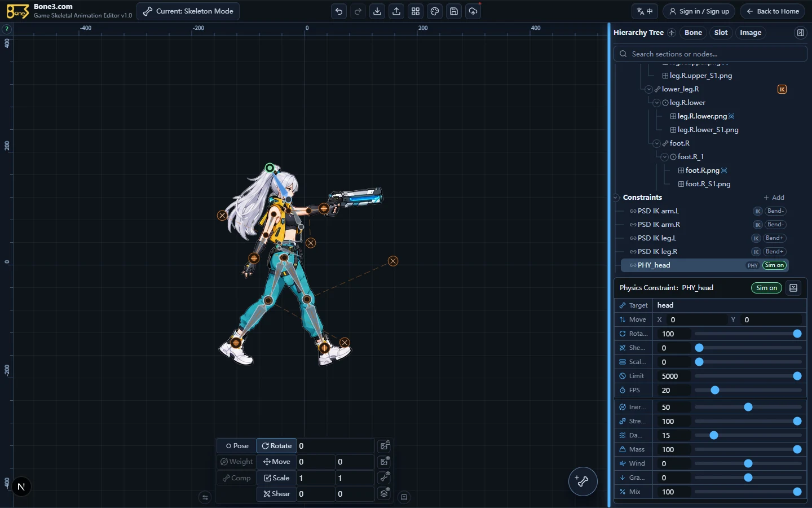Viewport: 812px width, 508px height.
Task: Collapse the leg.R.lower slot node
Action: pyautogui.click(x=657, y=103)
